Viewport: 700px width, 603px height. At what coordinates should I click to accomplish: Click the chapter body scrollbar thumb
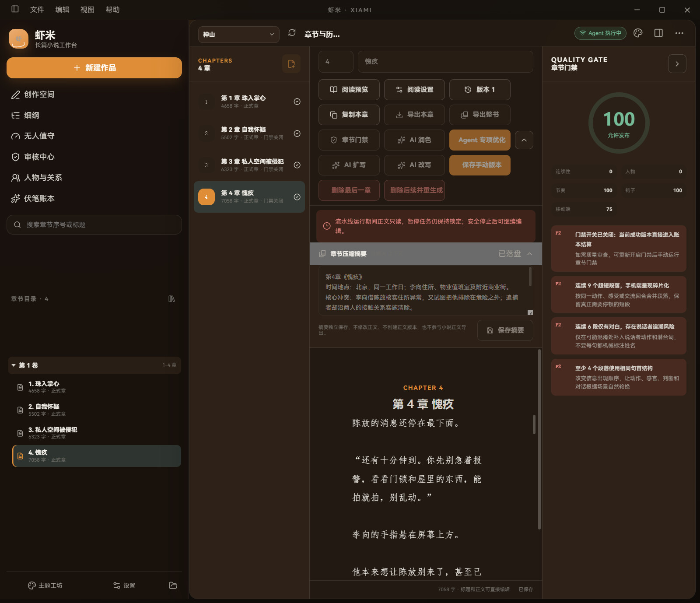tap(534, 424)
